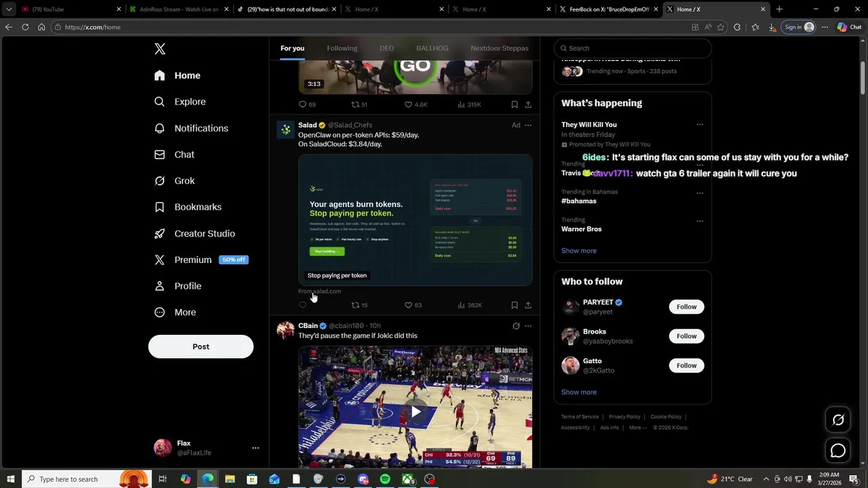Click the Post button

(x=201, y=346)
